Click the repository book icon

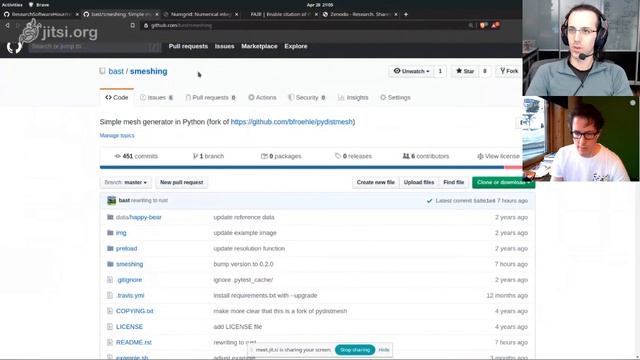[102, 71]
